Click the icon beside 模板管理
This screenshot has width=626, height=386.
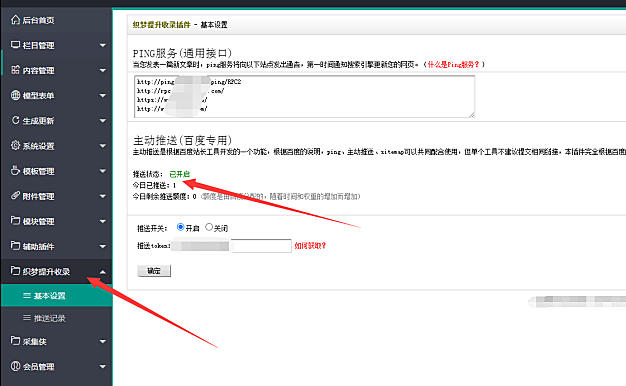15,170
